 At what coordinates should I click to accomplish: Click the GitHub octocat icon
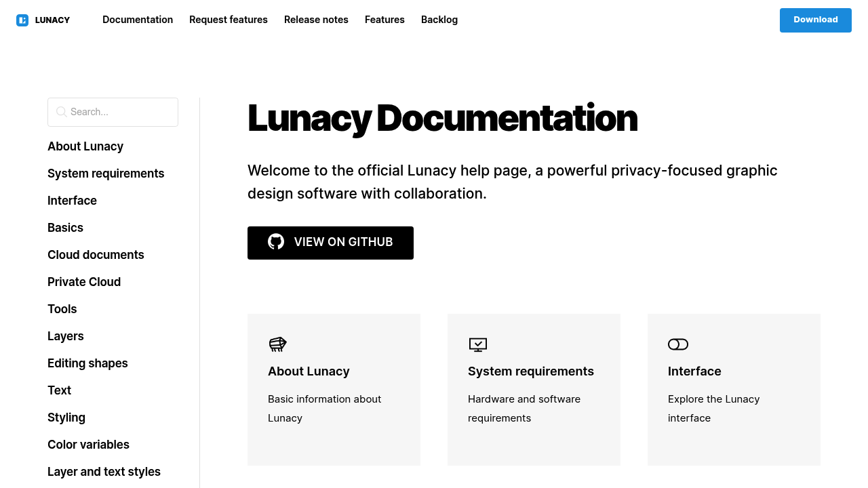tap(276, 242)
